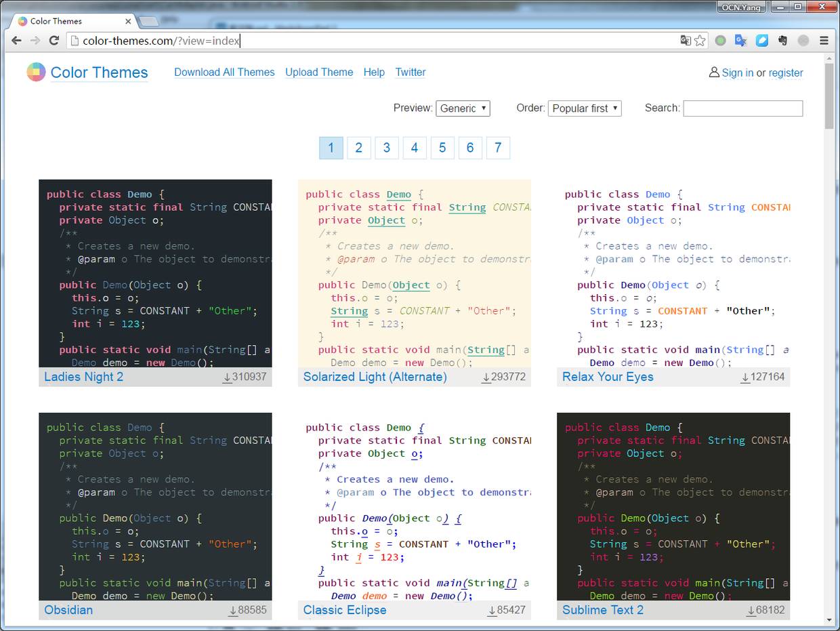Go to page 4 of themes
Image resolution: width=840 pixels, height=631 pixels.
tap(415, 148)
